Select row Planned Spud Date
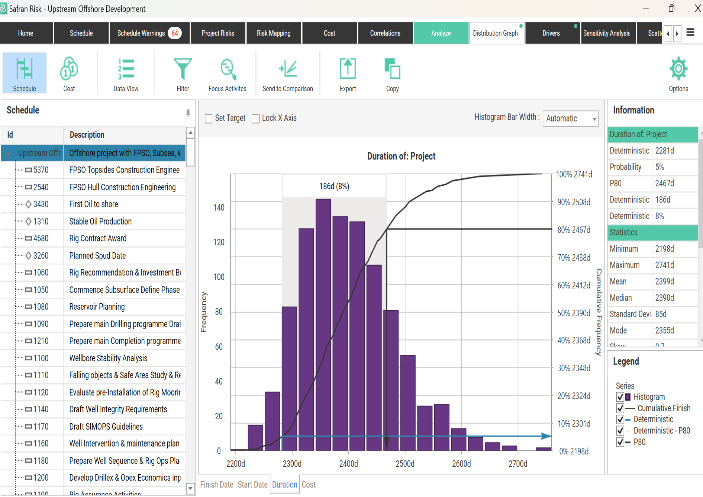The width and height of the screenshot is (703, 497). pyautogui.click(x=93, y=255)
